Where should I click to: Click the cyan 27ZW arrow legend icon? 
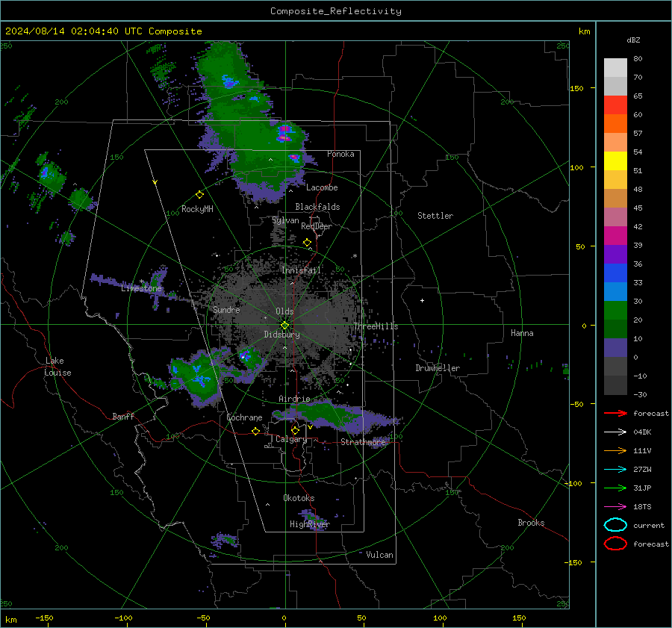(x=615, y=470)
